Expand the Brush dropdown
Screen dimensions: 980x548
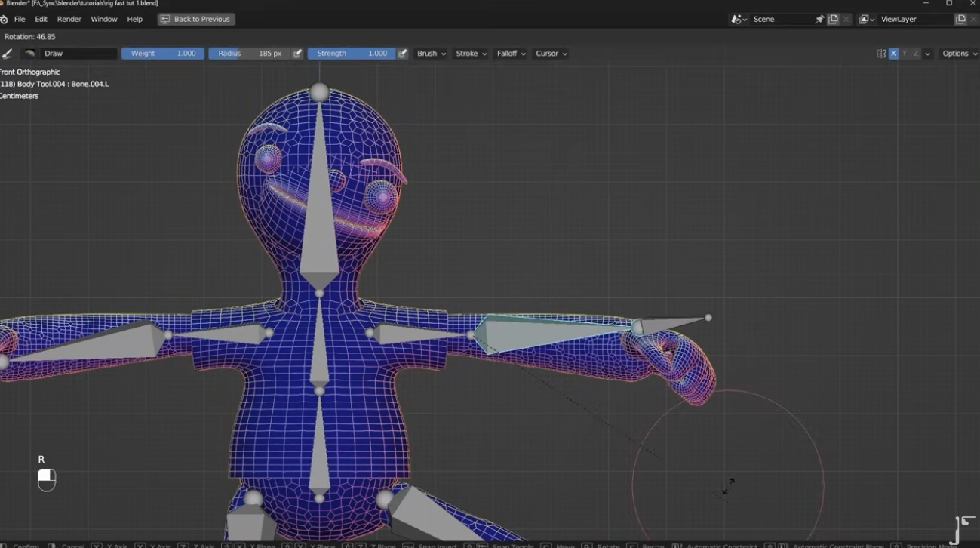(432, 54)
